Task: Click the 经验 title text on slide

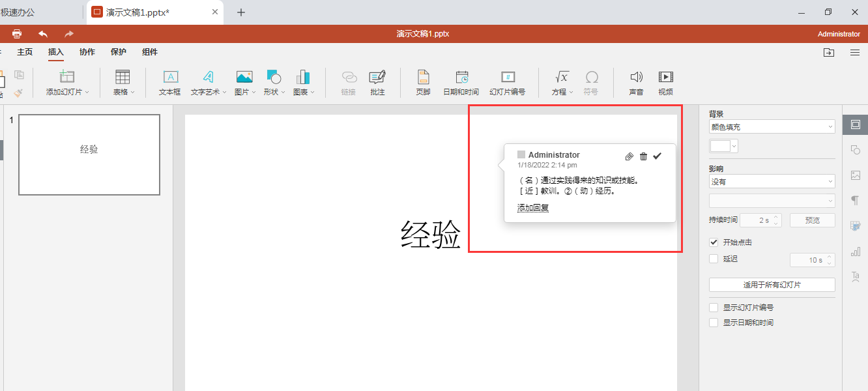Action: 431,235
